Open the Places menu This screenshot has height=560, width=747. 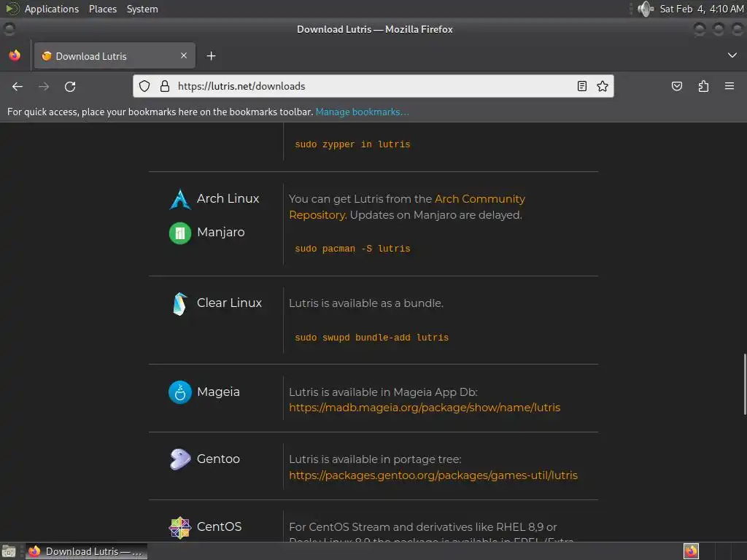coord(103,9)
